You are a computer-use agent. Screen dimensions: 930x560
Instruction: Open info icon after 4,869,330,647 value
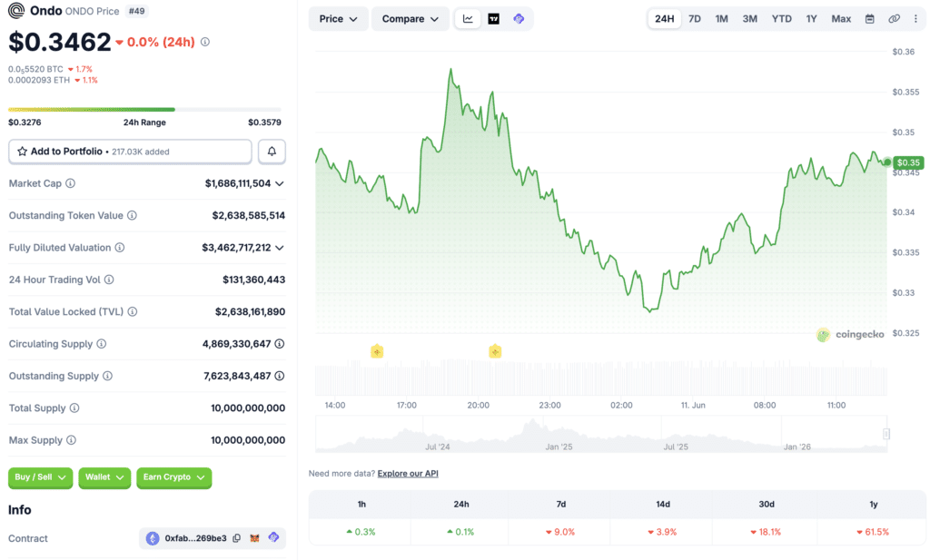(x=280, y=344)
